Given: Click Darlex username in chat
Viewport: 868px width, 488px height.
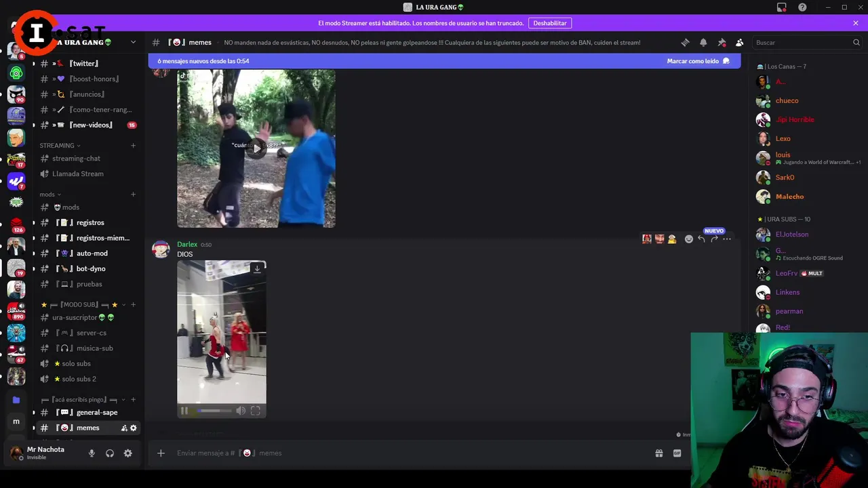Looking at the screenshot, I should (187, 245).
